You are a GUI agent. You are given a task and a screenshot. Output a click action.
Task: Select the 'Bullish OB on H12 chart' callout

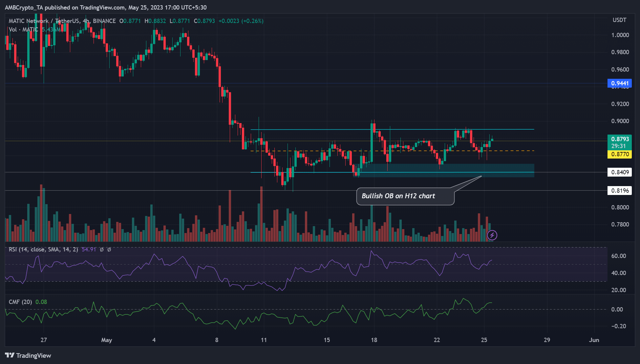coord(405,196)
